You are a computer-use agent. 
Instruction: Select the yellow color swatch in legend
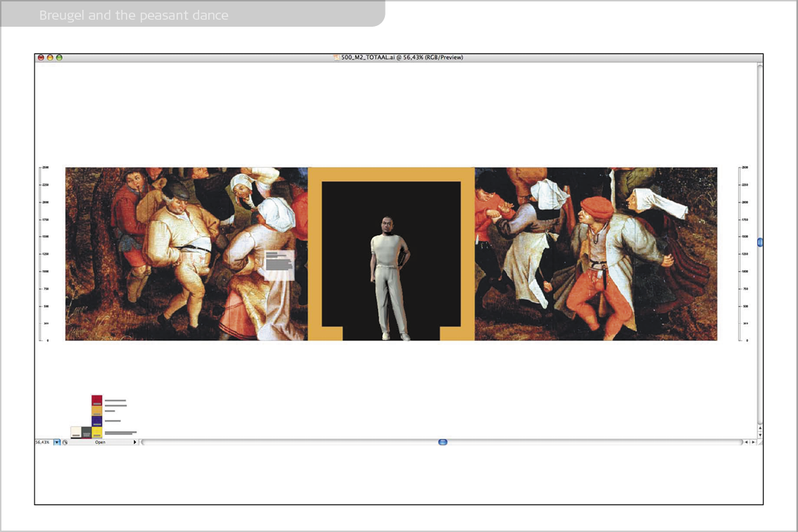tap(96, 432)
